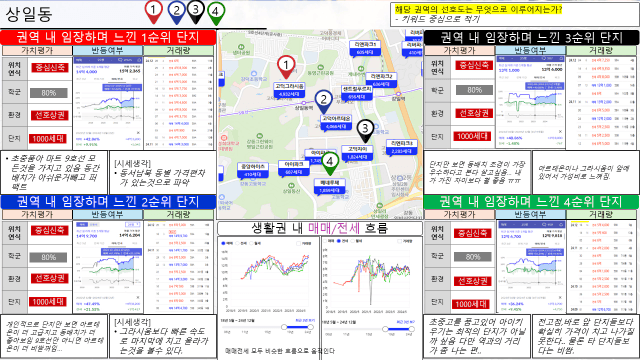Select 매매 radio in the right trend chart
This screenshot has height=360, width=640.
(x=325, y=241)
